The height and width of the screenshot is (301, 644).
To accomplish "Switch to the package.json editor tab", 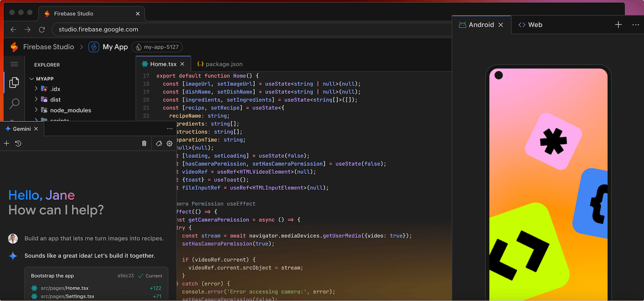I will [220, 64].
